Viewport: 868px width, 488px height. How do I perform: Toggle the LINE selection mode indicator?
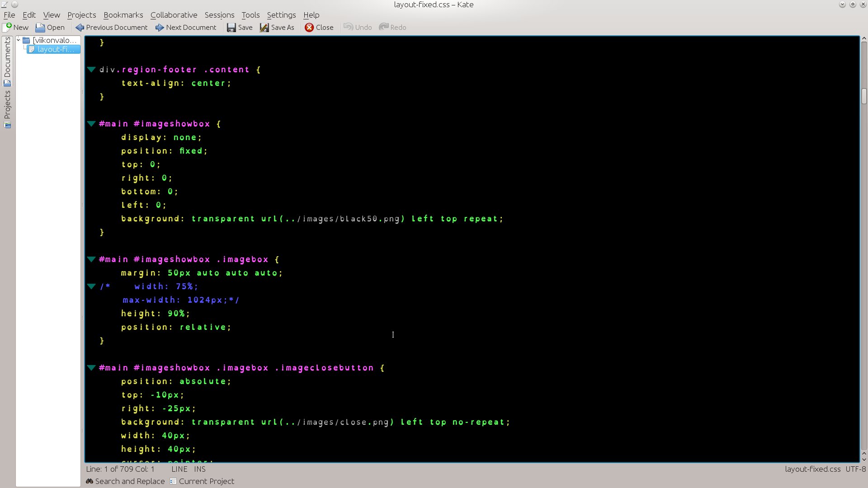(x=179, y=469)
